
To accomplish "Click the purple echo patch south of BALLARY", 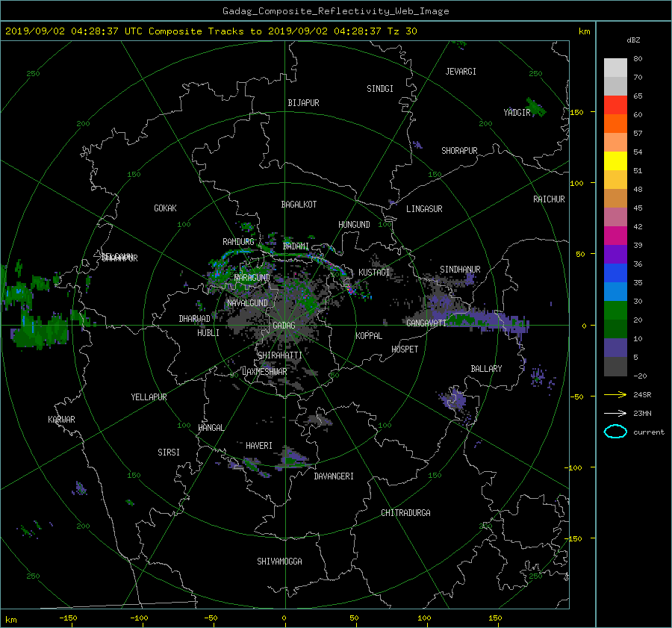I will [455, 401].
